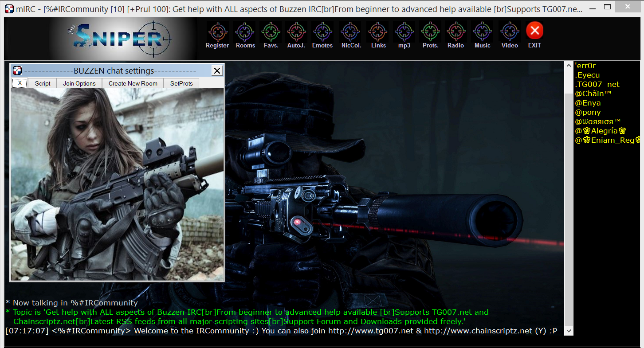
Task: Open the Links toolbar icon
Action: pyautogui.click(x=378, y=32)
